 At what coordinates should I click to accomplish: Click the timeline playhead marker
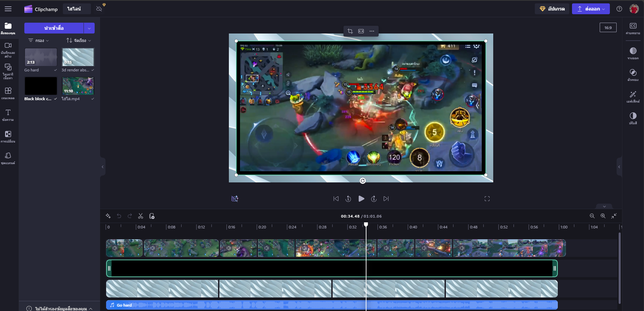coord(366,225)
